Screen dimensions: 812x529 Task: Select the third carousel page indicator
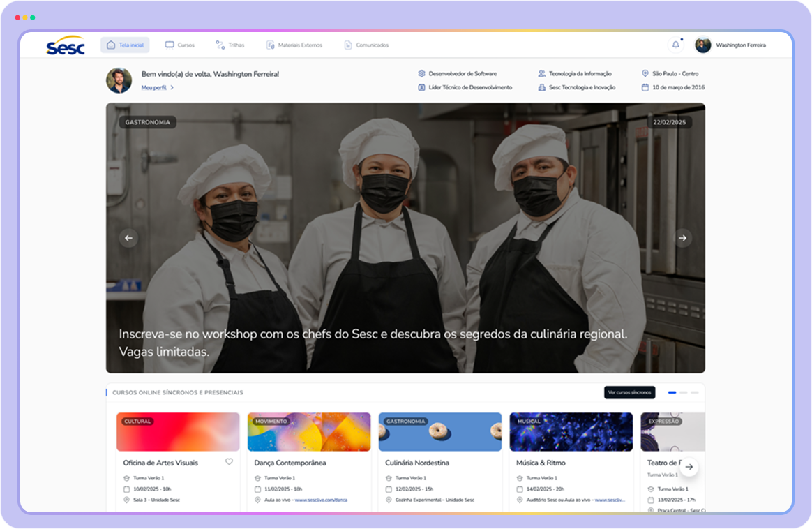[x=695, y=392]
